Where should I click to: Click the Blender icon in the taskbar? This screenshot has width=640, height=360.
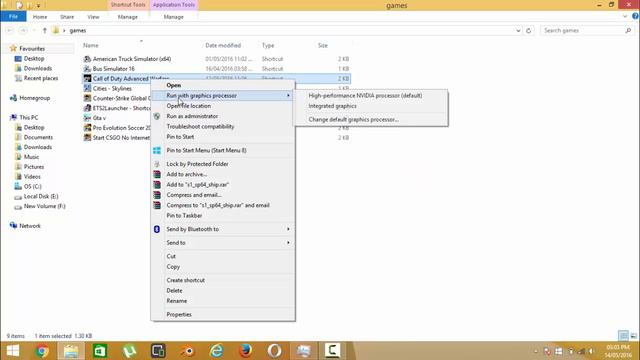(187, 351)
